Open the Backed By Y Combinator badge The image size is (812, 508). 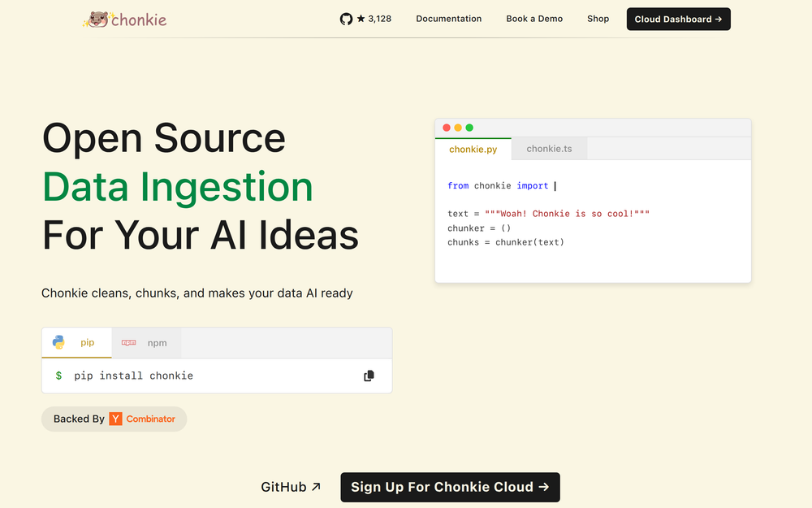pos(114,419)
